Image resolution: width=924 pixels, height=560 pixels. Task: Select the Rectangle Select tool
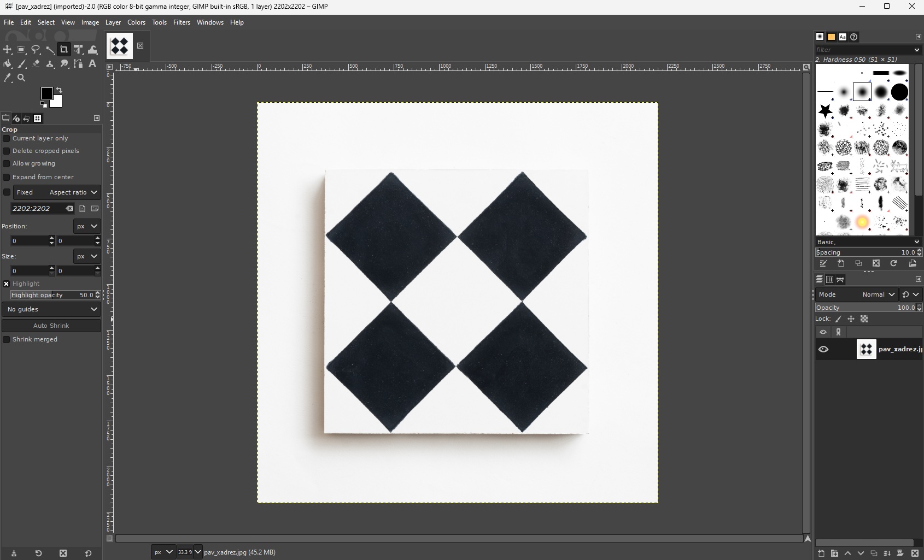21,50
